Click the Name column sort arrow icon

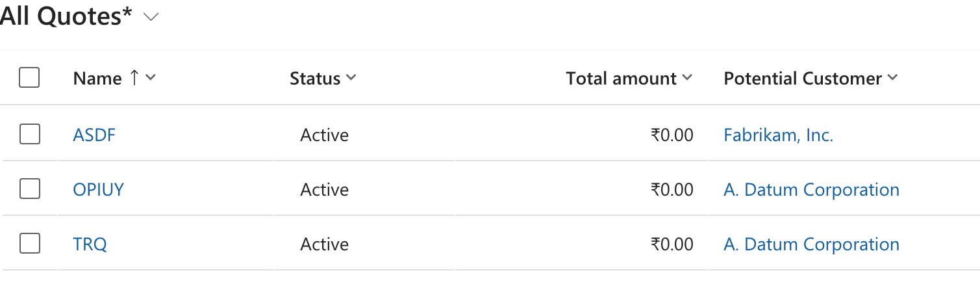pos(134,78)
